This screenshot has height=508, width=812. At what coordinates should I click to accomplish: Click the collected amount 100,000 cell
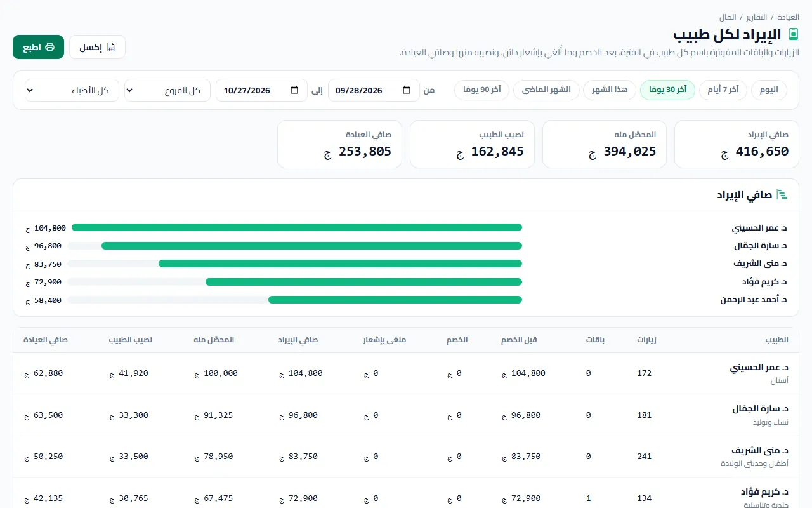(x=216, y=373)
